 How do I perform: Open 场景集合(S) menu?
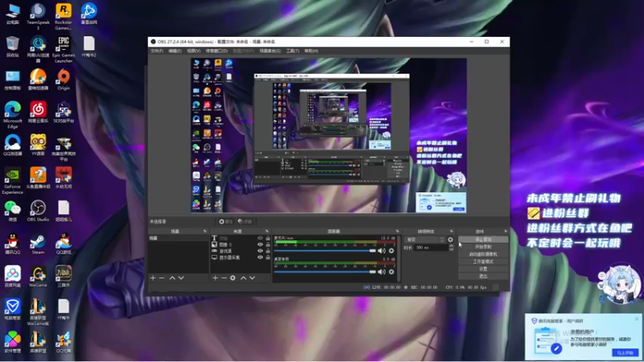click(270, 51)
